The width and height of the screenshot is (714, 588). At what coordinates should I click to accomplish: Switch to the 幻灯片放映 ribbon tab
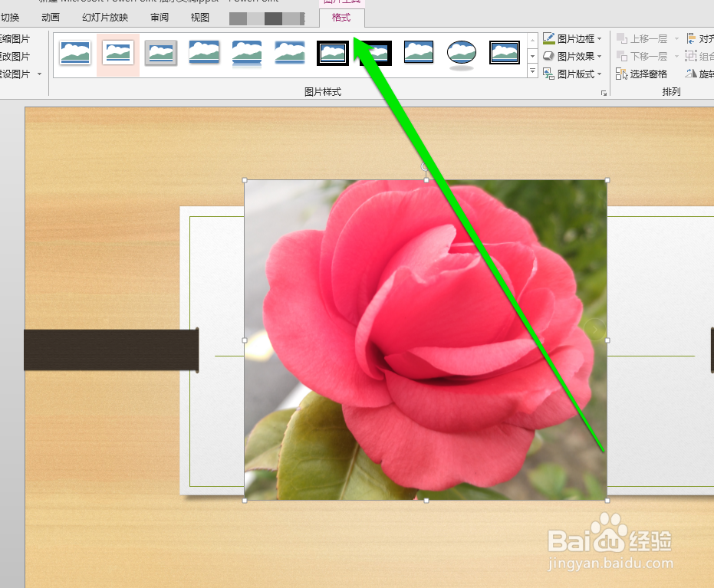click(105, 18)
